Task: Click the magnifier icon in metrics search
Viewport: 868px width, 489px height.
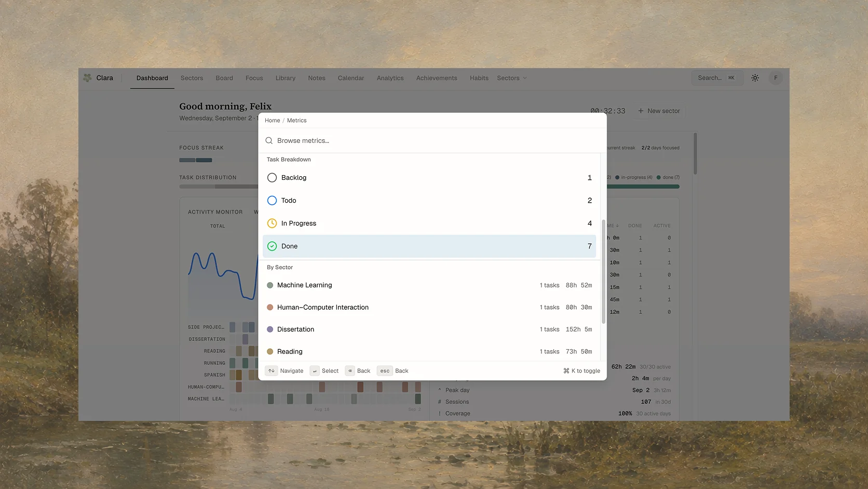Action: 269,141
